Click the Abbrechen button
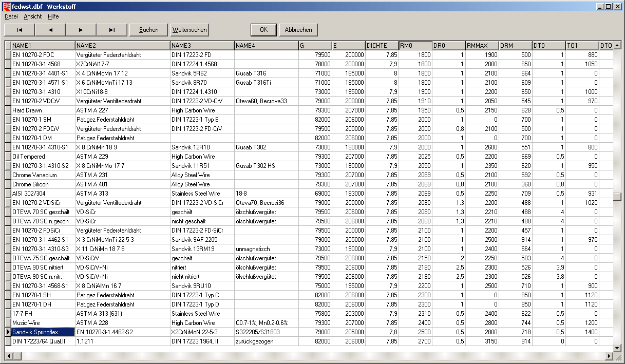The width and height of the screenshot is (625, 364). (298, 30)
